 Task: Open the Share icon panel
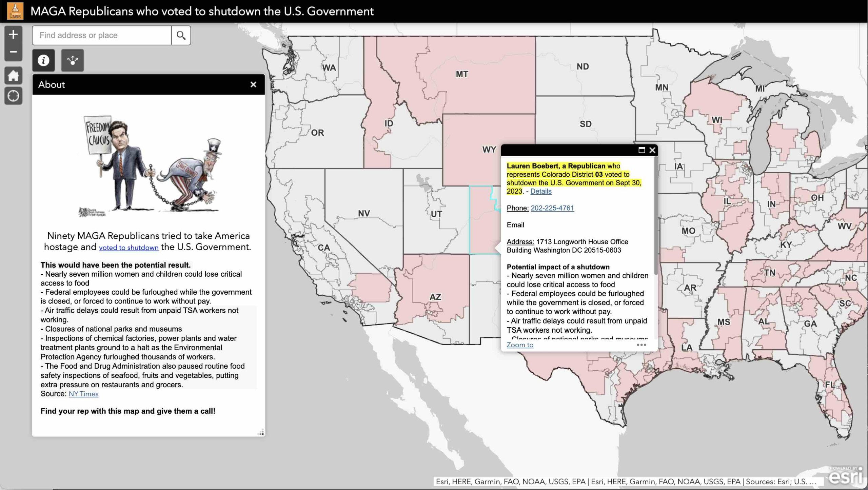click(72, 60)
